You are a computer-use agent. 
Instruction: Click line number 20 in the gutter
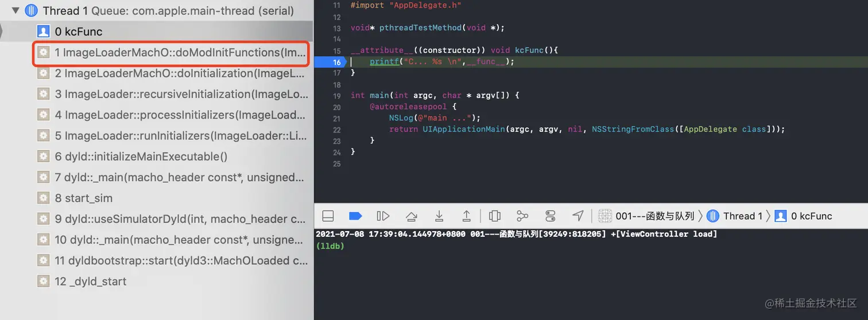click(337, 107)
